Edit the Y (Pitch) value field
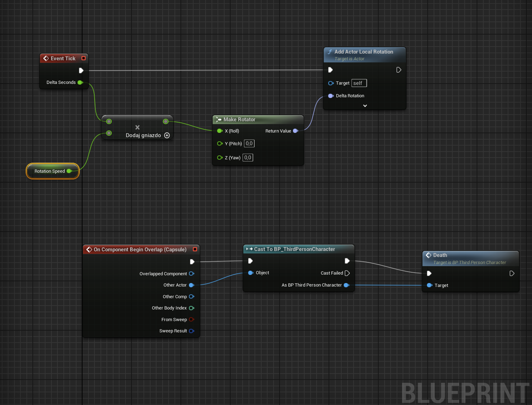The image size is (532, 405). coord(249,144)
